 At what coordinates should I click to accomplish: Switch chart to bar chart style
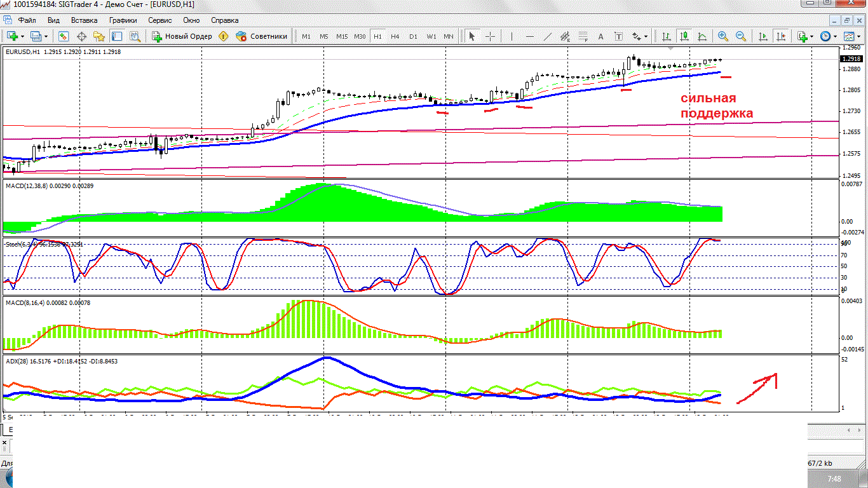[x=666, y=36]
